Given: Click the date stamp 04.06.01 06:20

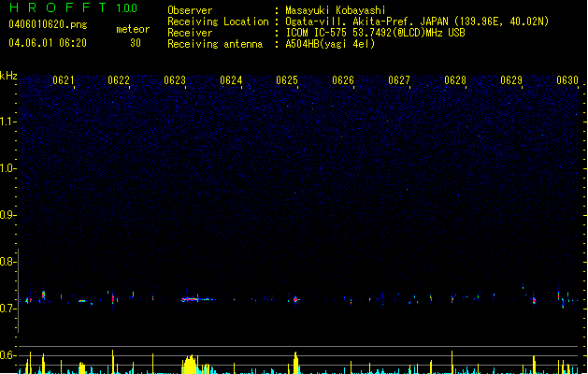Looking at the screenshot, I should (x=48, y=43).
